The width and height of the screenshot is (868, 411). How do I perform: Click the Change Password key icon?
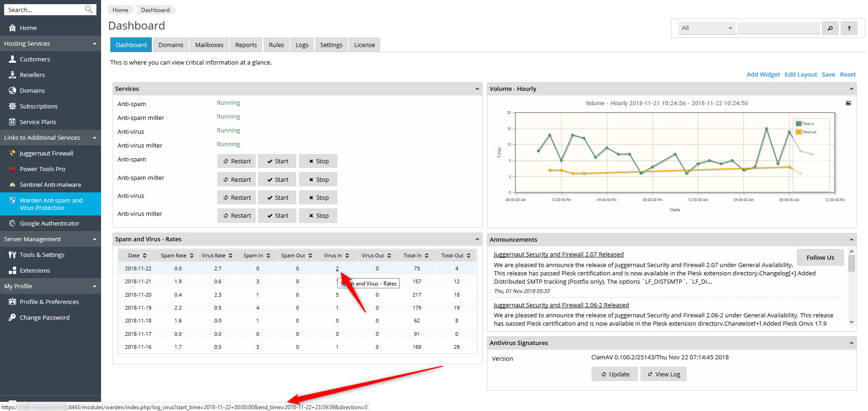(12, 317)
